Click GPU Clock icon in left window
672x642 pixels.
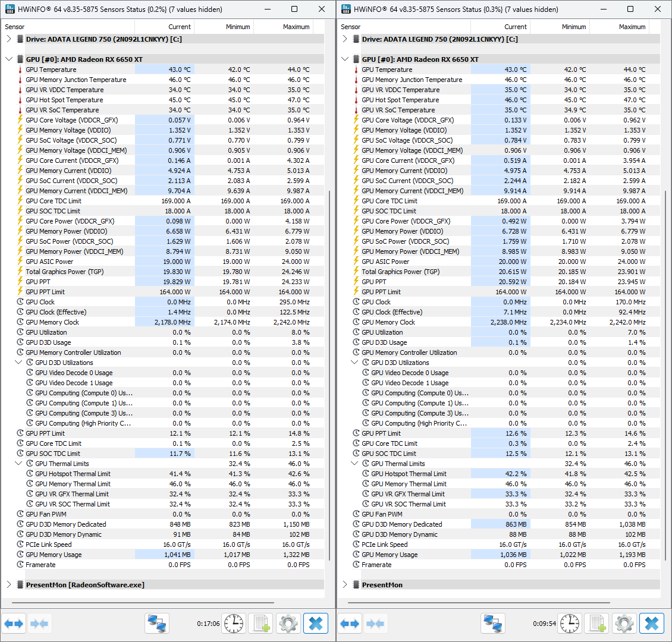[20, 302]
